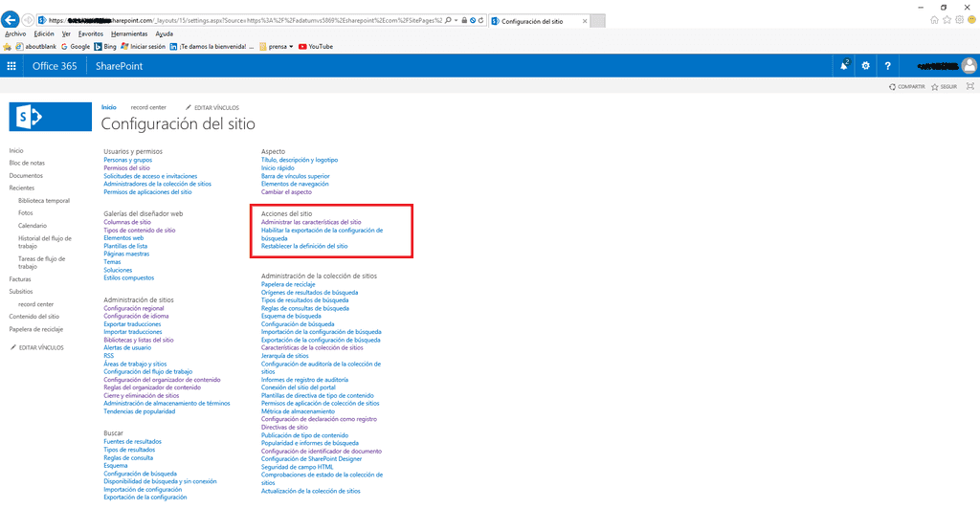Open the Iniciar sesión bookmark
Screen dimensions: 980x531
144,46
